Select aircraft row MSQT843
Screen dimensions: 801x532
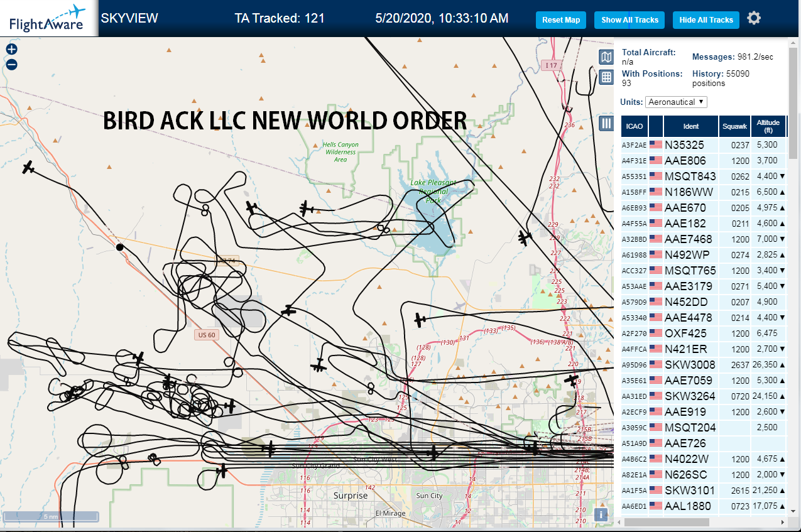(704, 176)
